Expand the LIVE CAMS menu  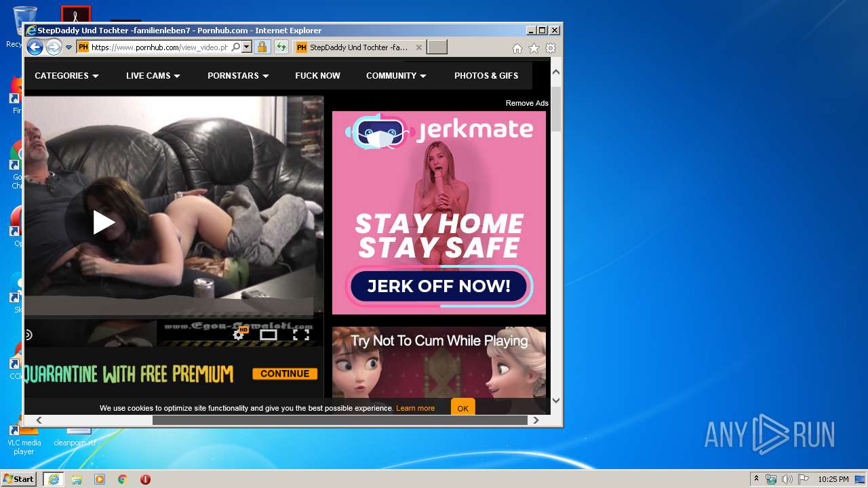click(x=153, y=76)
